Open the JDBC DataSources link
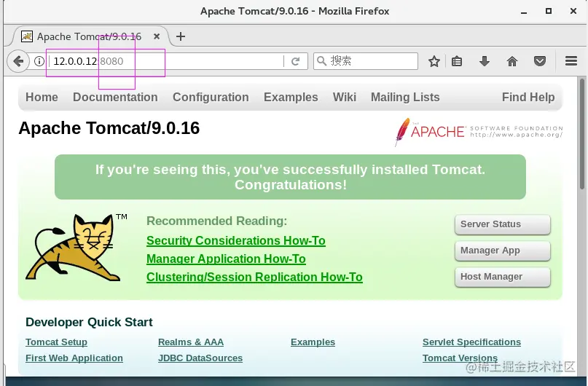Image resolution: width=588 pixels, height=386 pixels. 200,358
